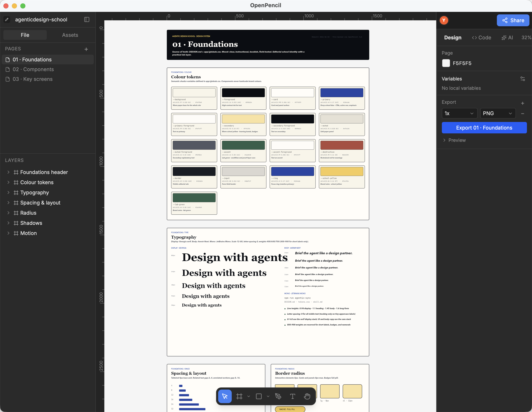The image size is (532, 412).
Task: Expand the Colour tokens layer
Action: (x=8, y=182)
